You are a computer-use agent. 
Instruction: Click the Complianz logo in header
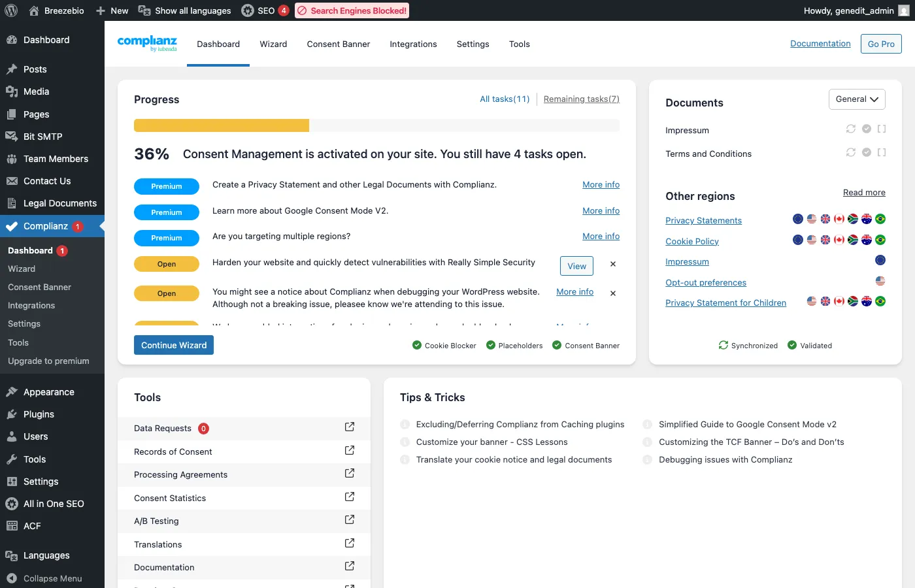[x=147, y=43]
